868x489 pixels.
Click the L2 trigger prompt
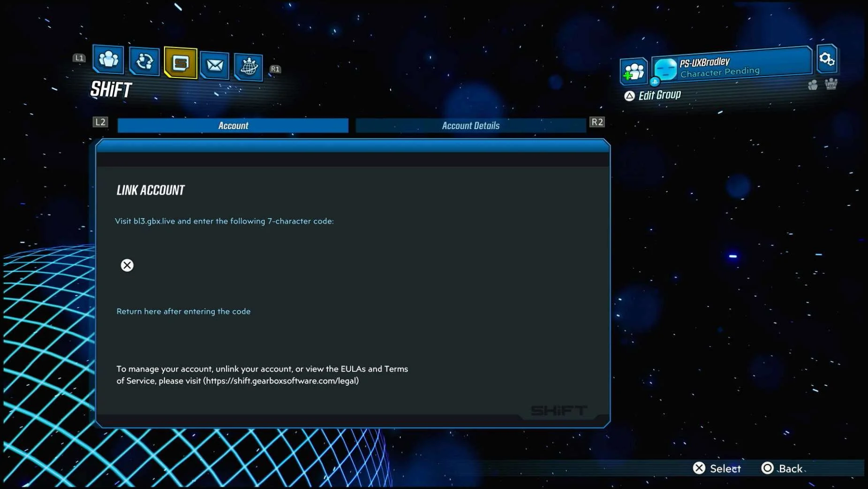(100, 122)
